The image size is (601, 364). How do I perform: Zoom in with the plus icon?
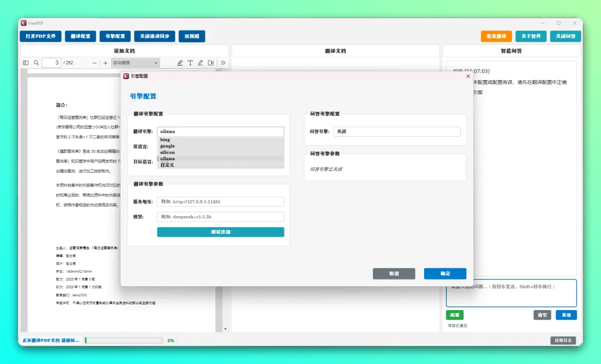105,63
